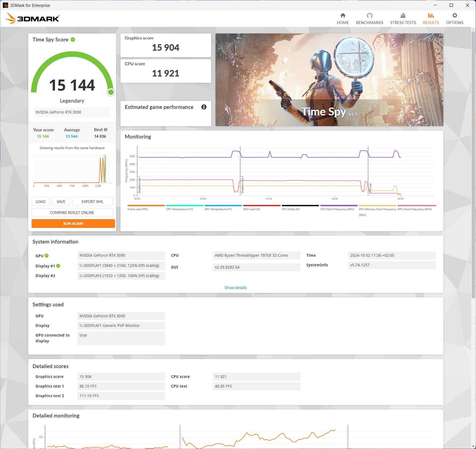Click the LOAD button
The image size is (476, 449).
pyautogui.click(x=40, y=202)
